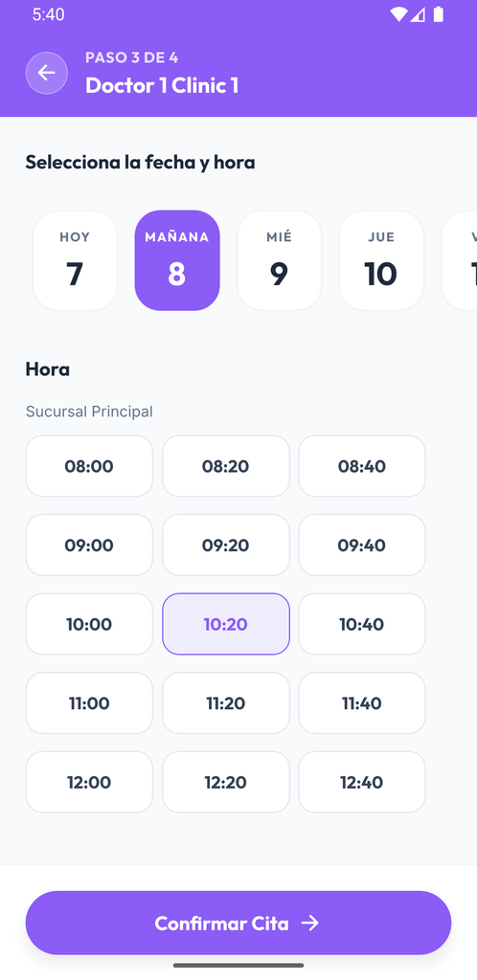Choose the 10:00 time slot

[89, 624]
